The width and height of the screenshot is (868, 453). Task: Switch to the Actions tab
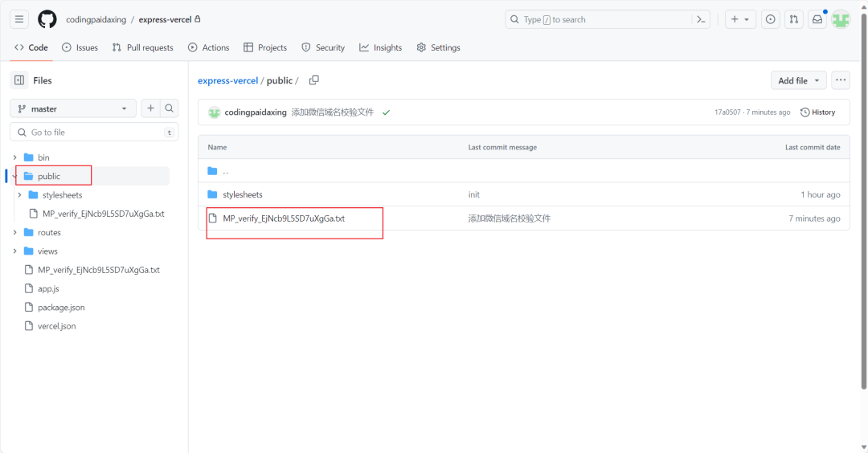coord(208,47)
